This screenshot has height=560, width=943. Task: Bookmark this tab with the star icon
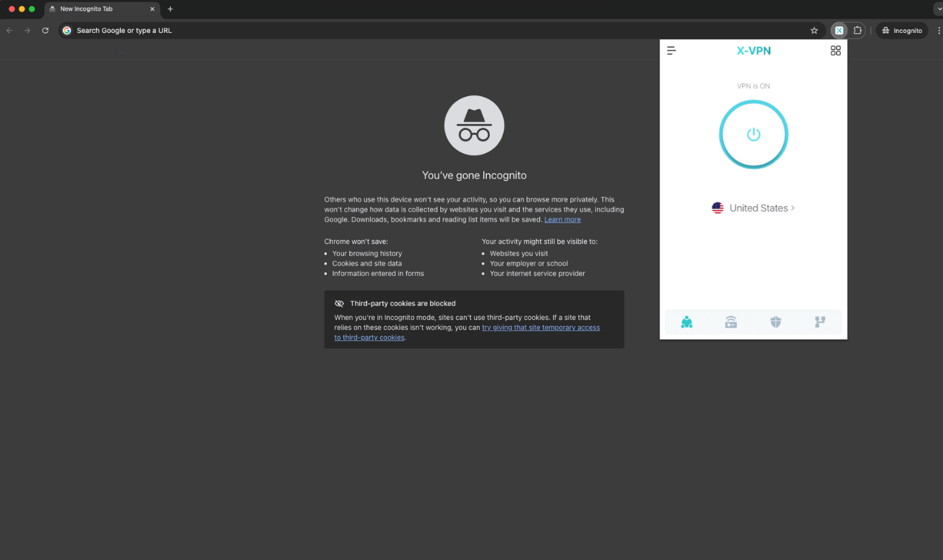(814, 30)
